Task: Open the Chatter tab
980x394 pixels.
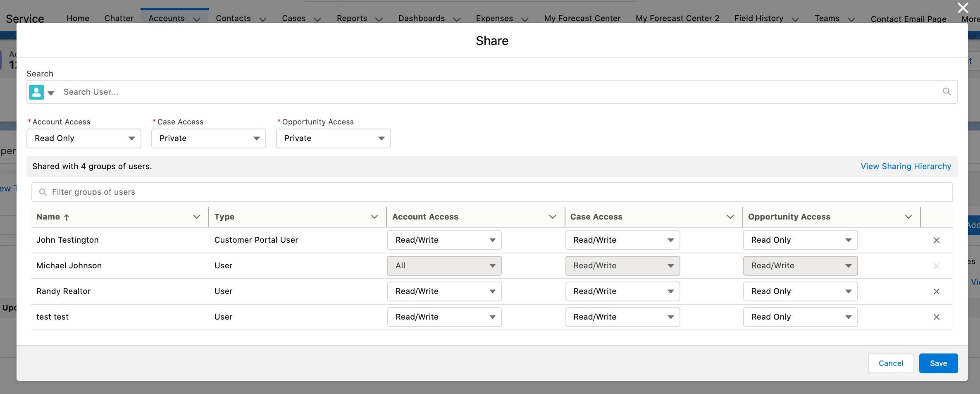Action: pos(119,18)
